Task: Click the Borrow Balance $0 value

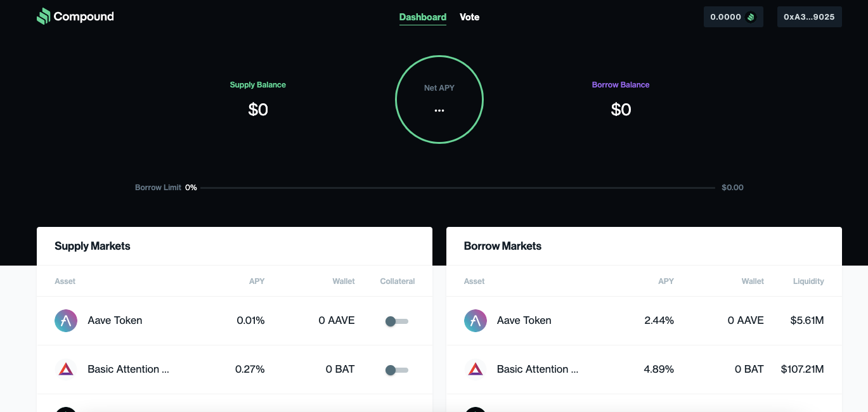Action: click(x=621, y=110)
